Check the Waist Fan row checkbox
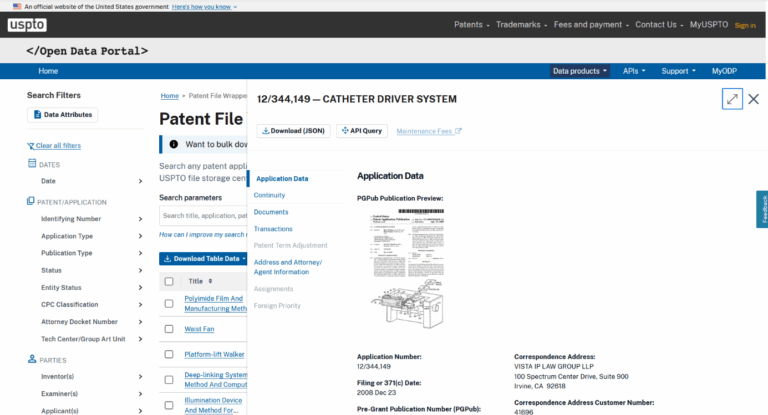The image size is (768, 415). tap(169, 329)
